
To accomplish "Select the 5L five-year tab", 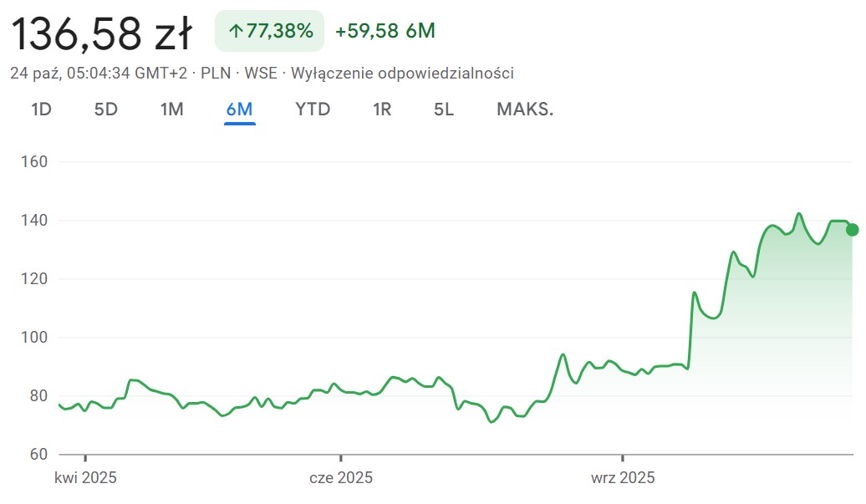I will 444,109.
